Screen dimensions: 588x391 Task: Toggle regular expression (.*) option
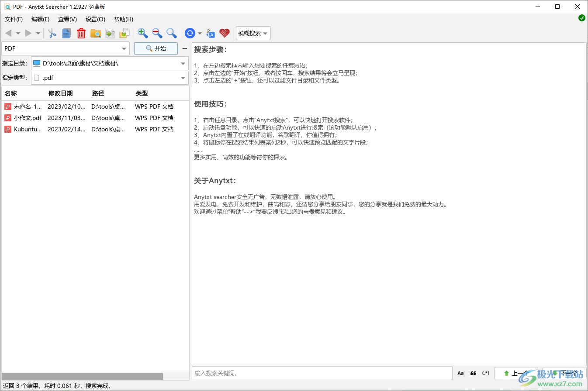point(486,373)
